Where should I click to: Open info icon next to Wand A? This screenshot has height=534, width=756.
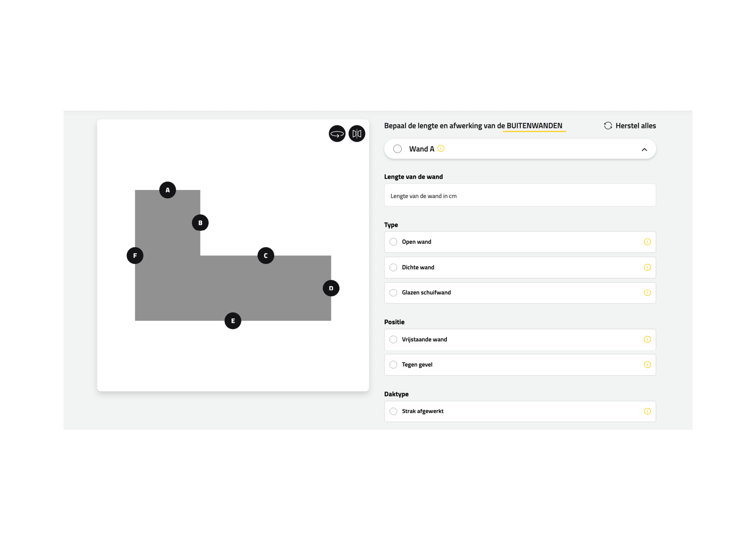440,149
